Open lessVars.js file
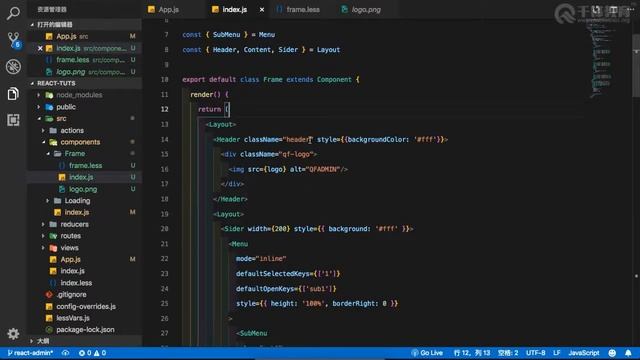 (73, 318)
